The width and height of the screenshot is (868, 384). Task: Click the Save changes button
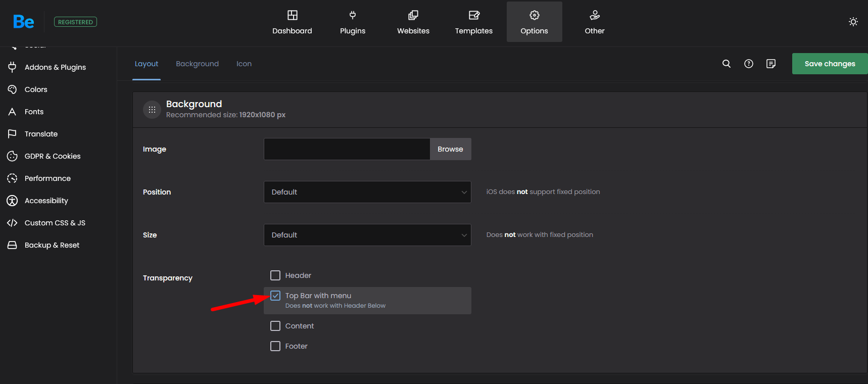pos(830,64)
